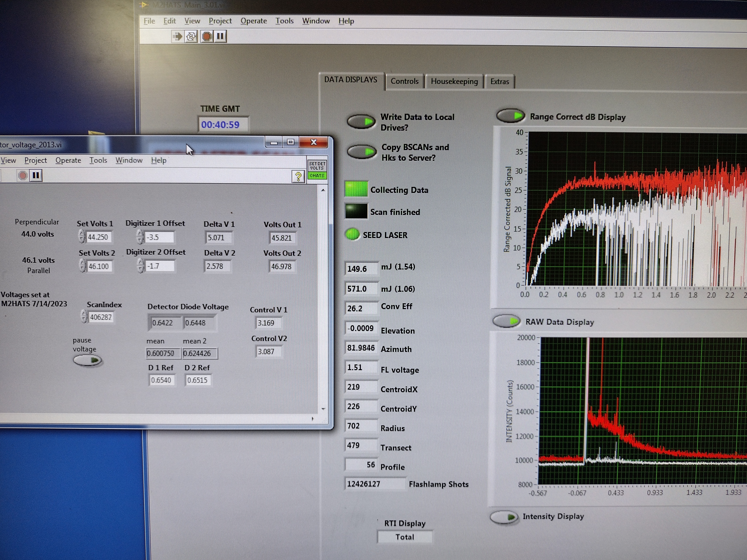Click the SET DET VOLTS CHATS icon
The width and height of the screenshot is (747, 560).
(x=317, y=170)
